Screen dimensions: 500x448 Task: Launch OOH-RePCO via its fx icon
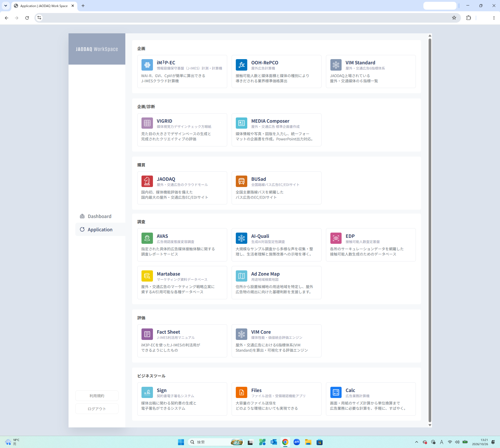pos(242,65)
